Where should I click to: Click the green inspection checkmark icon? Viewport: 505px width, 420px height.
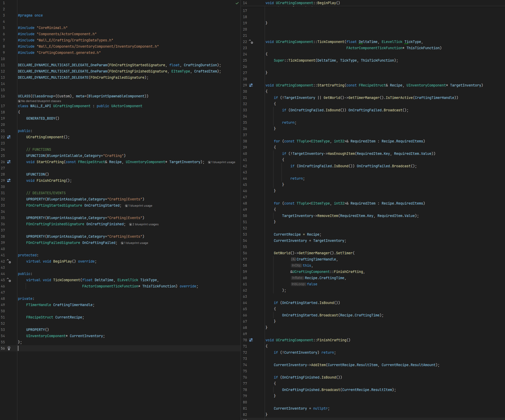click(x=237, y=3)
